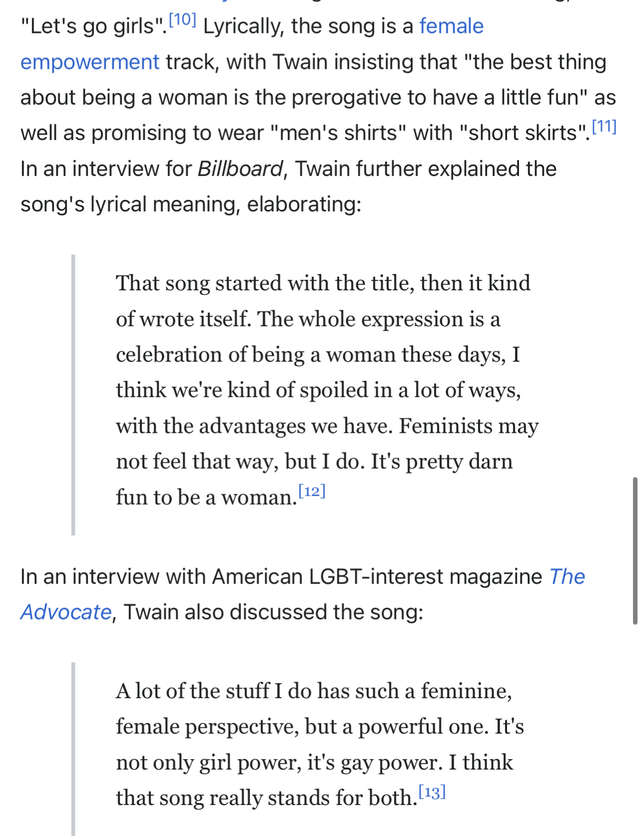Click the quote line "A lot of the stuff"
Viewport: 642px width, 840px height.
click(x=313, y=691)
